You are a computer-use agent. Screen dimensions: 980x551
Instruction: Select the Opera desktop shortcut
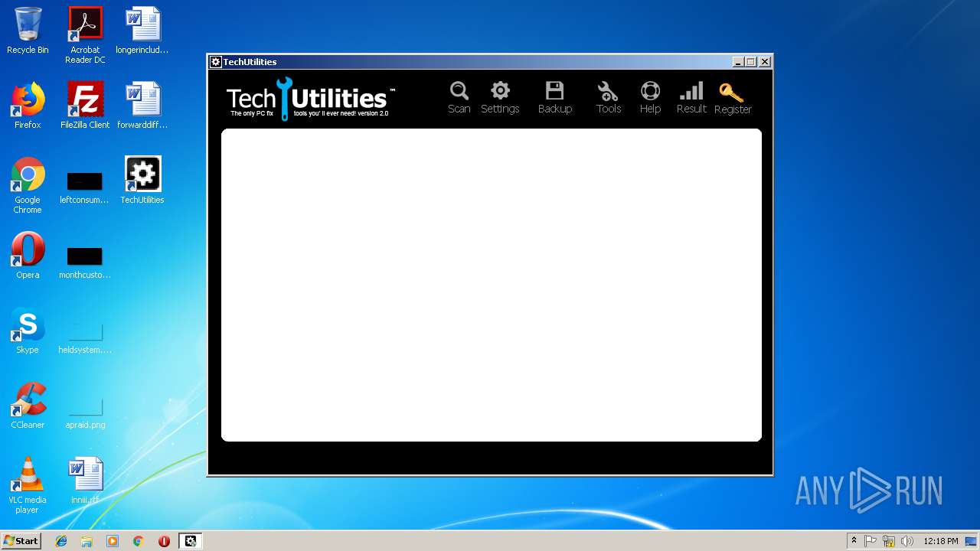click(x=28, y=256)
